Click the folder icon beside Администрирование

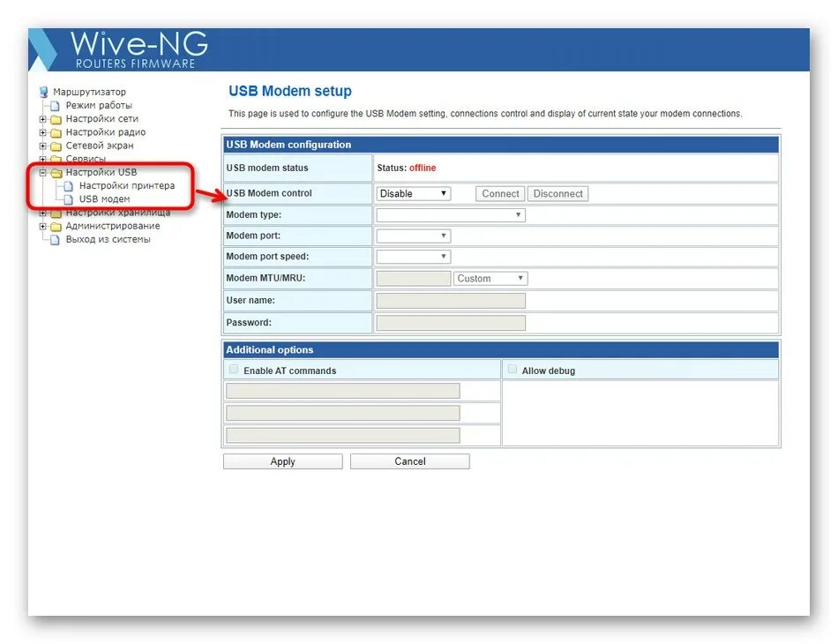[56, 227]
